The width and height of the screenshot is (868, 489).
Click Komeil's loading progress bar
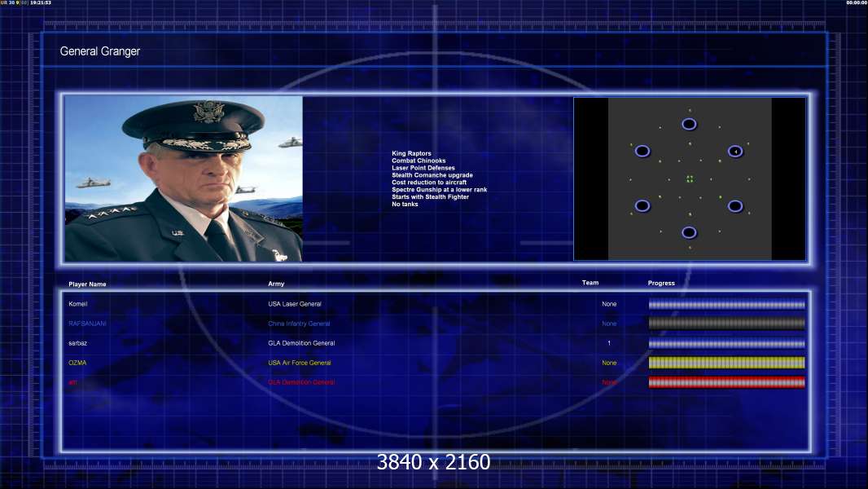(727, 304)
